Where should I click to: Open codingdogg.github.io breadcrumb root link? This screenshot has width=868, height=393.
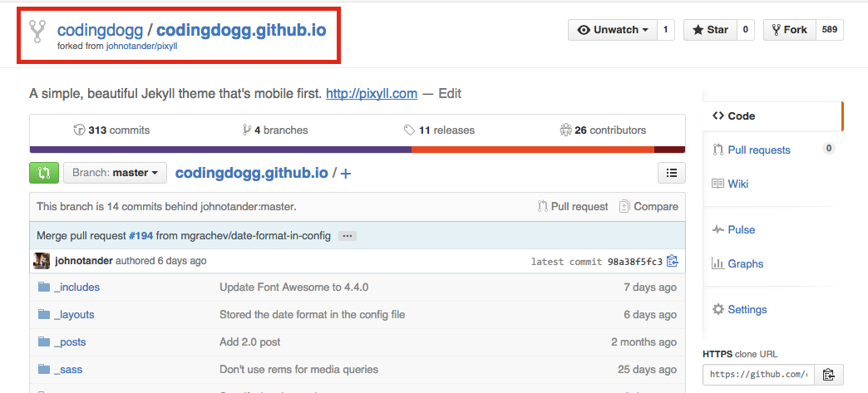[x=252, y=173]
